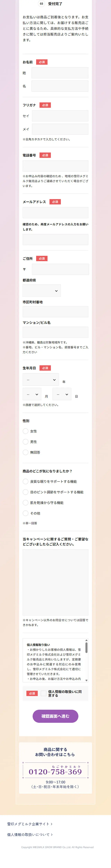Open the birth year 年 dropdown
This screenshot has height=868, width=111.
(x=41, y=379)
